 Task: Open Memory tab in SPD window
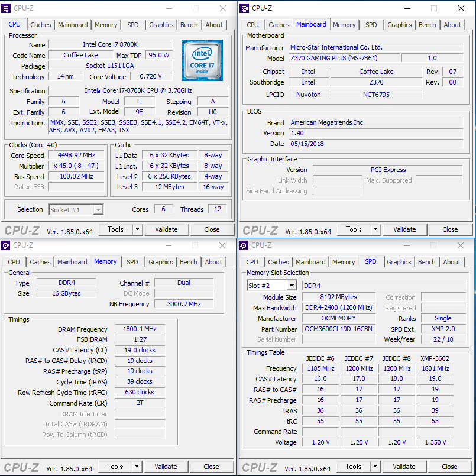click(x=344, y=262)
